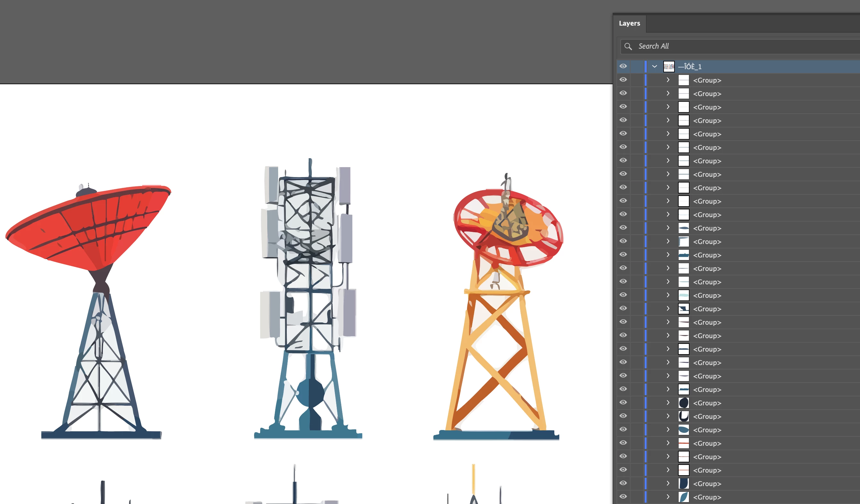This screenshot has width=860, height=504.
Task: Click the magnifying glass search icon
Action: [628, 46]
